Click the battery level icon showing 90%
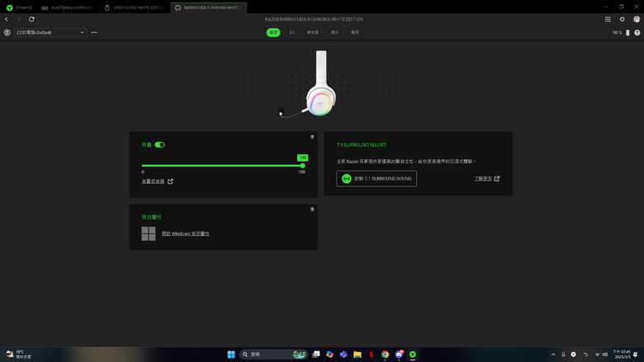The height and width of the screenshot is (362, 644). pyautogui.click(x=627, y=33)
